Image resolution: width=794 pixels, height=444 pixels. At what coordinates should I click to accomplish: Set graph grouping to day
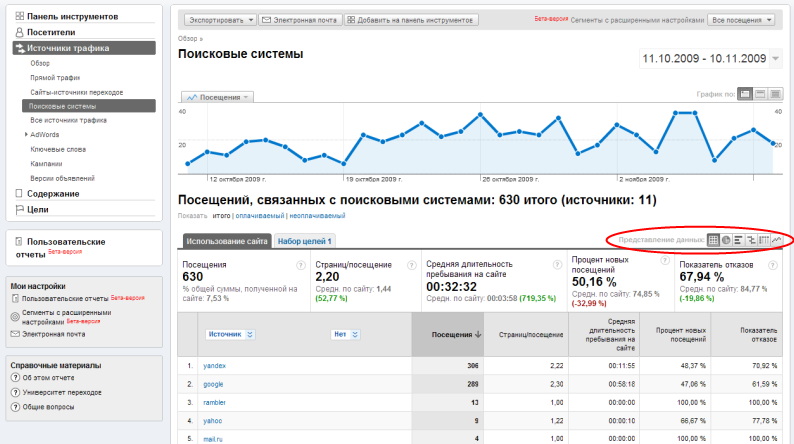click(x=745, y=94)
